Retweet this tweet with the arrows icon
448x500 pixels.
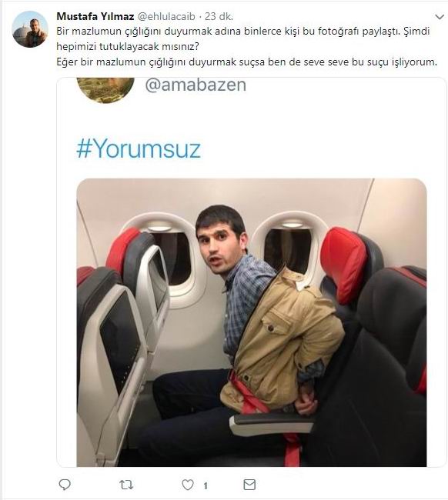click(x=126, y=485)
